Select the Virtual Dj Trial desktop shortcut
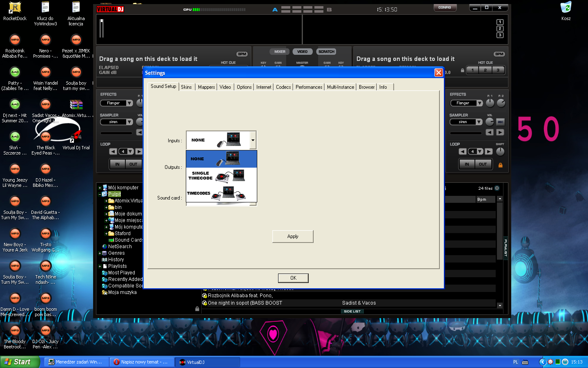588x368 pixels. point(76,139)
